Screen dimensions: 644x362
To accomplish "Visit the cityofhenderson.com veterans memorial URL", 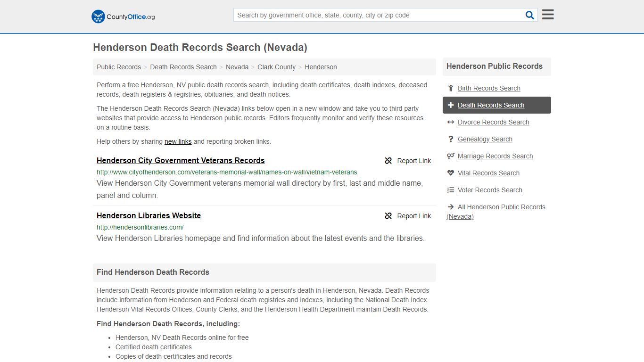I will coord(227,172).
